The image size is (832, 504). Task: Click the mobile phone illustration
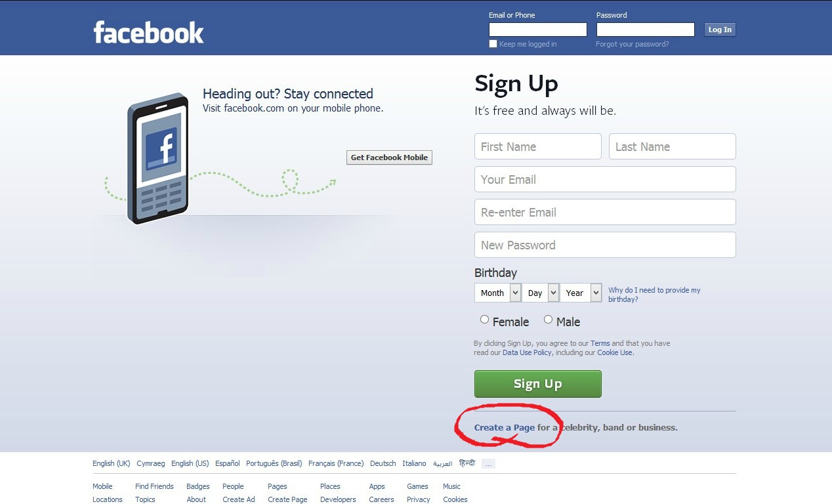158,159
